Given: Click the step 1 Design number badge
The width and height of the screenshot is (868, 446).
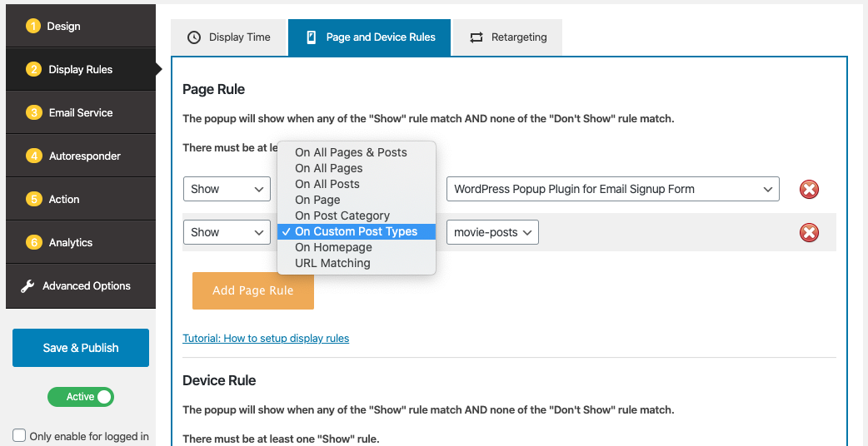Looking at the screenshot, I should [x=33, y=26].
